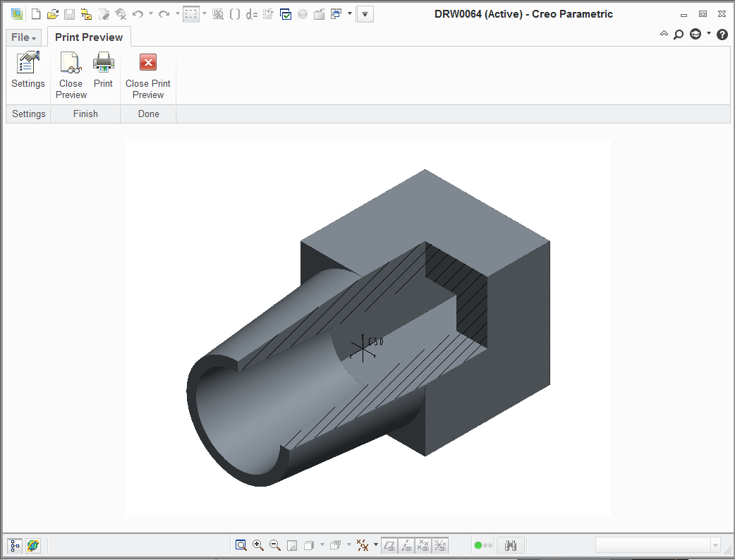Toggle the browser globe icon in status bar

[x=33, y=545]
